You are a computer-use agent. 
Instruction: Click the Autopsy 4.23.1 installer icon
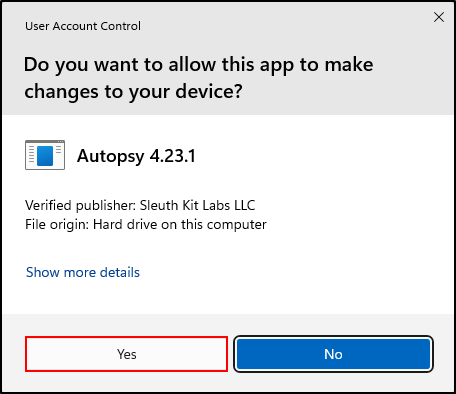[x=45, y=155]
